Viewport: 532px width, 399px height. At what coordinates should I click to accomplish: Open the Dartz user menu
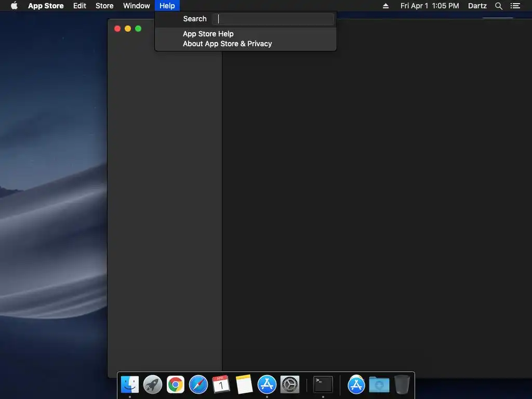(x=477, y=6)
